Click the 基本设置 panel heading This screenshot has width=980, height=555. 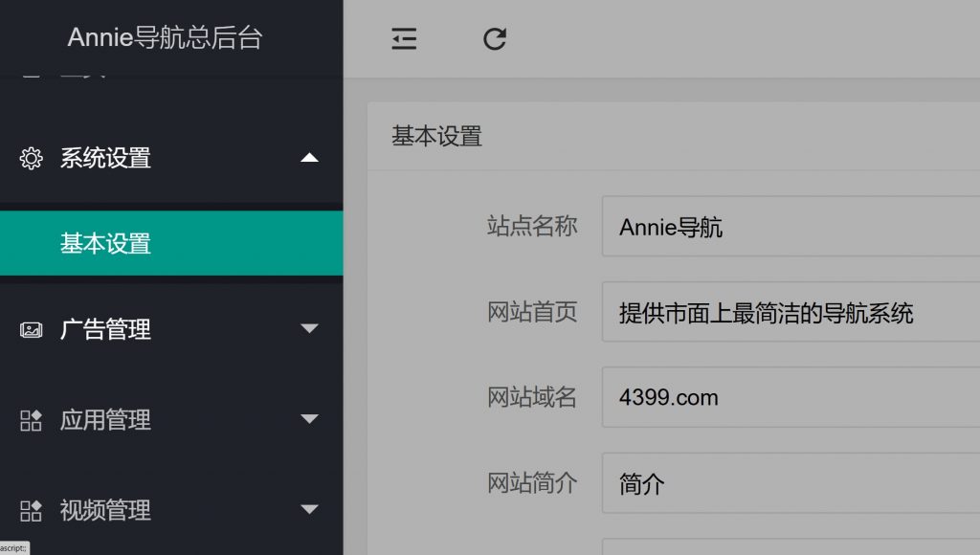[436, 136]
